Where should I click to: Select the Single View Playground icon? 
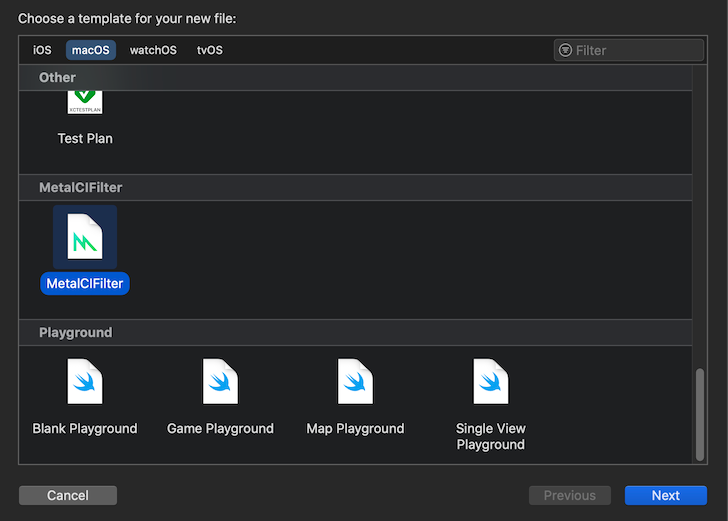pyautogui.click(x=491, y=381)
